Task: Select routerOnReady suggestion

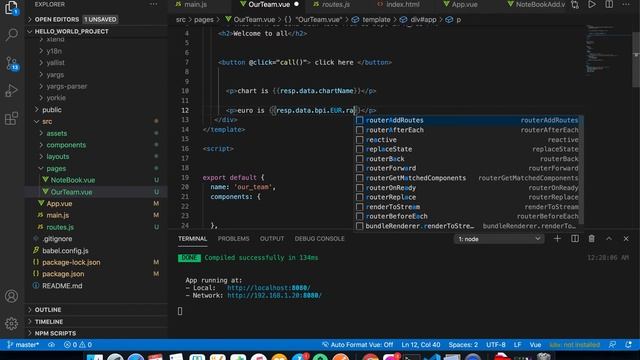Action: [468, 188]
